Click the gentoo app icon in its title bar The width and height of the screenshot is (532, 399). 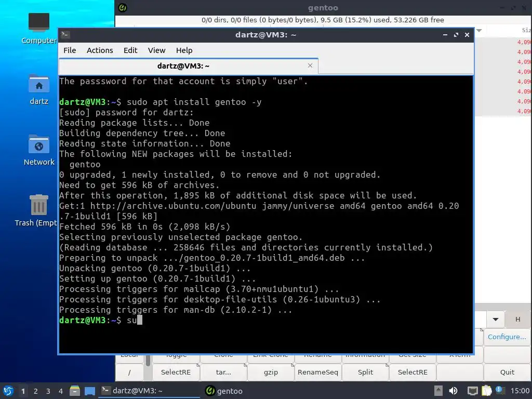[123, 7]
